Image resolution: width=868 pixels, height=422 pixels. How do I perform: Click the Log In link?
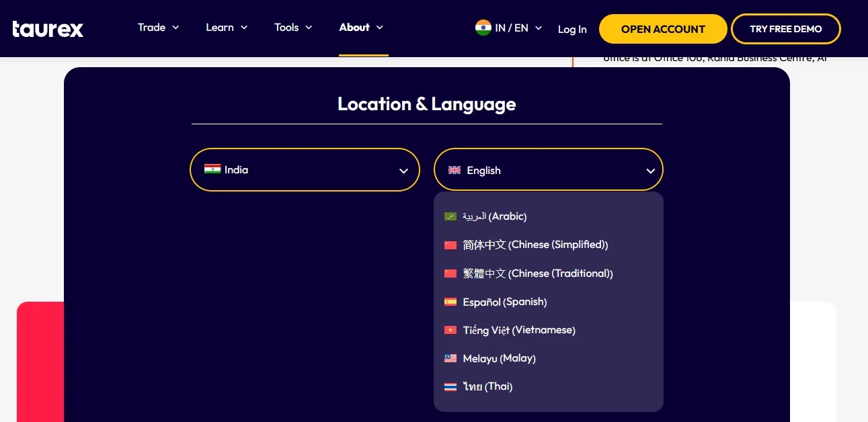pos(572,29)
